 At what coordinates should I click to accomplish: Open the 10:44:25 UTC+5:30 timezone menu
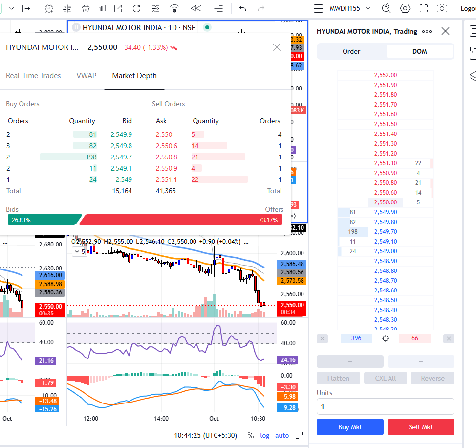click(x=206, y=435)
